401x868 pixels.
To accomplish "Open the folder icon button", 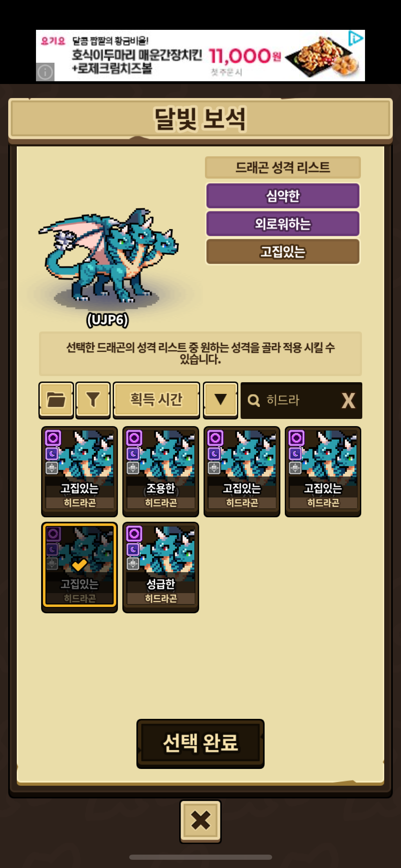I will [56, 400].
